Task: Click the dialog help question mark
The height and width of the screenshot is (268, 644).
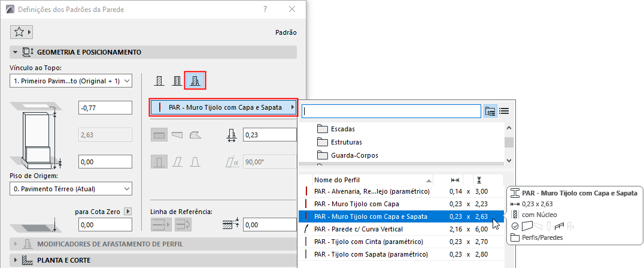Action: point(265,9)
